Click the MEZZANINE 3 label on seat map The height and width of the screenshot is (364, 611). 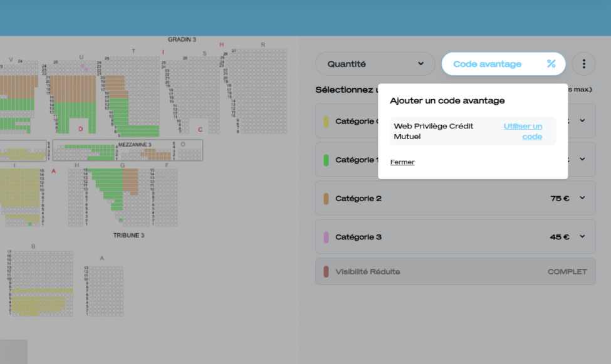(x=135, y=144)
